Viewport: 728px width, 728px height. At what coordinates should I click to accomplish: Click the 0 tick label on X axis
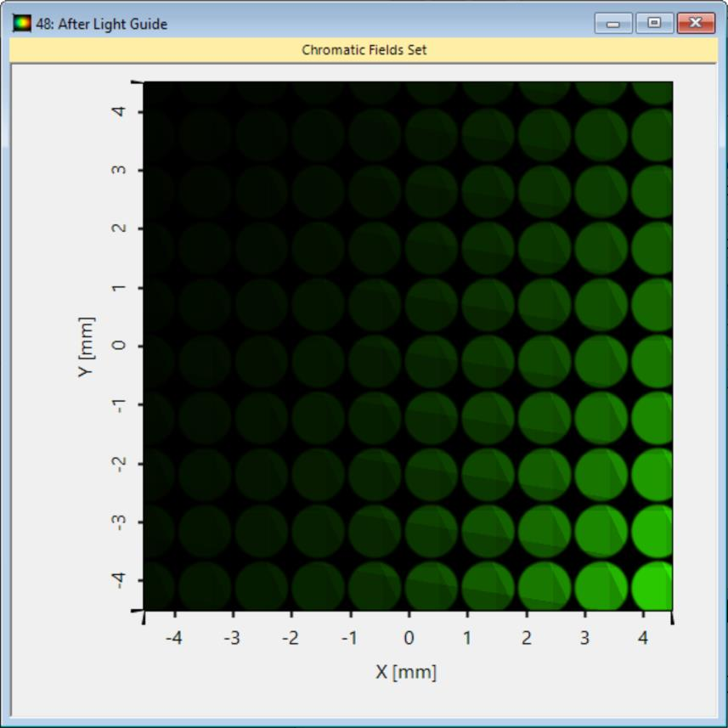point(409,638)
